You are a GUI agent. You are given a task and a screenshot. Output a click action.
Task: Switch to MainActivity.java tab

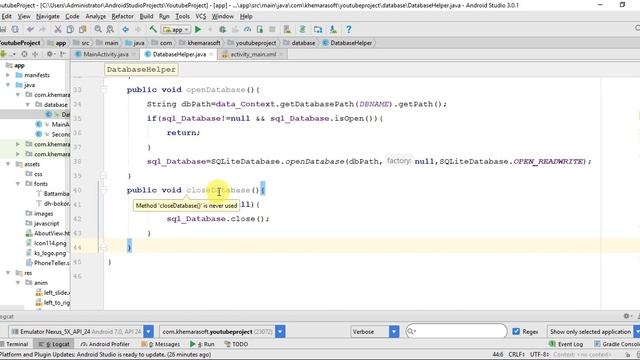pos(105,54)
